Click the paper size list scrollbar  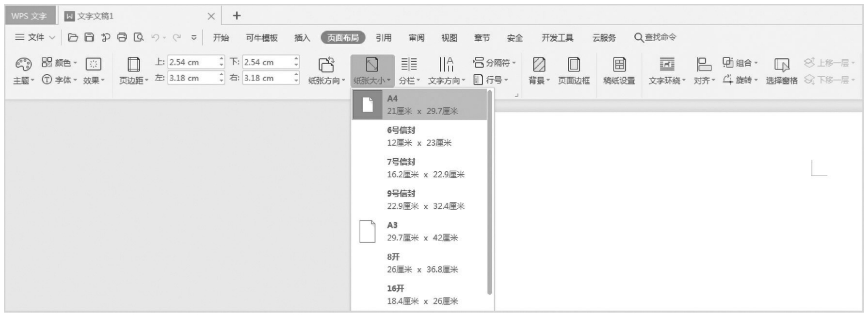pyautogui.click(x=490, y=192)
